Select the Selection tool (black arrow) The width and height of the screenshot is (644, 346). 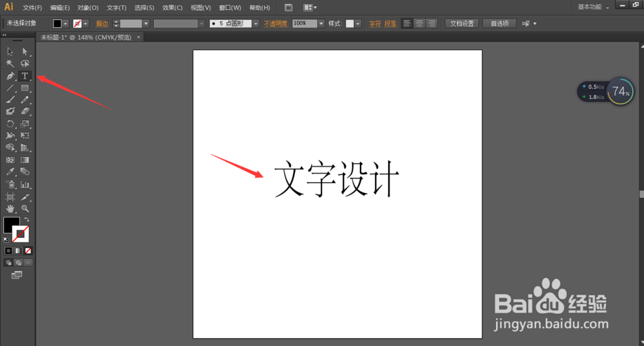pos(10,51)
